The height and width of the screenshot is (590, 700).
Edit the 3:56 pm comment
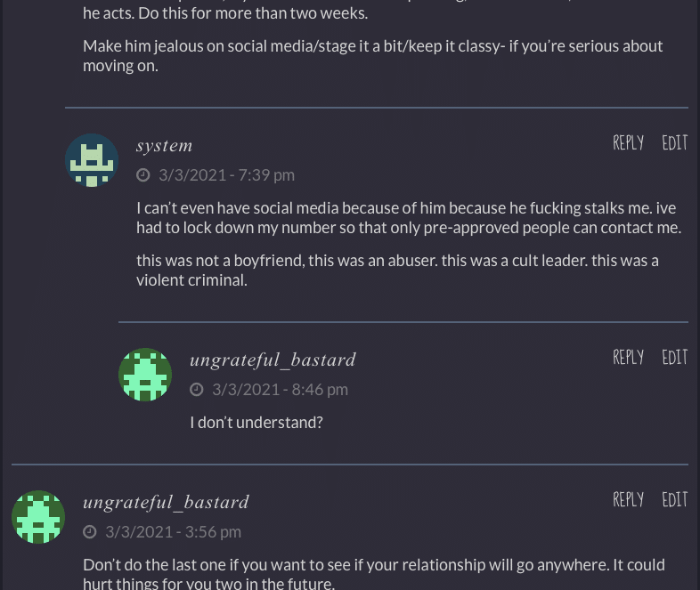pos(674,500)
